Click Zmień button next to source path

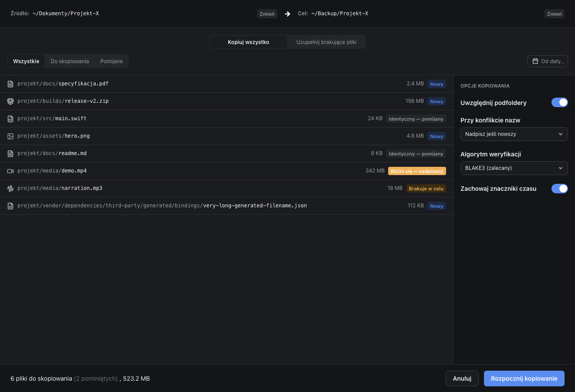267,14
